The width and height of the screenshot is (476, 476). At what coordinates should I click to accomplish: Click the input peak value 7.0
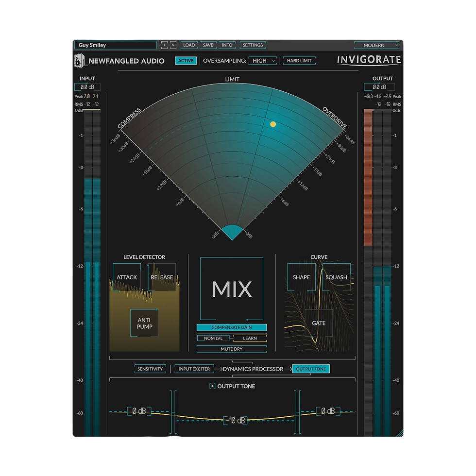point(87,97)
